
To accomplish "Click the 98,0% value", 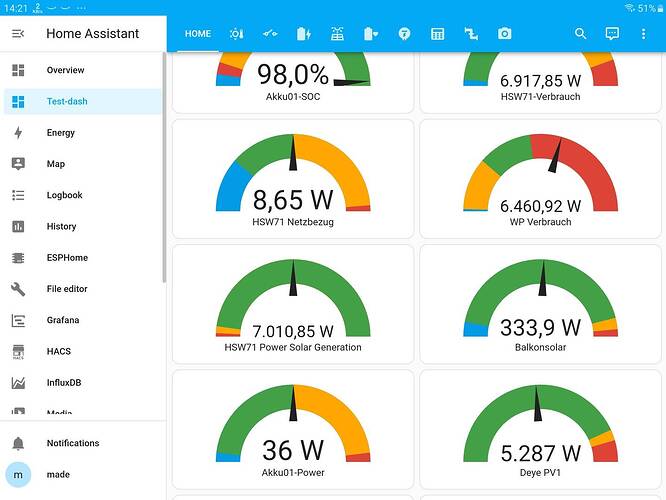I will (293, 74).
